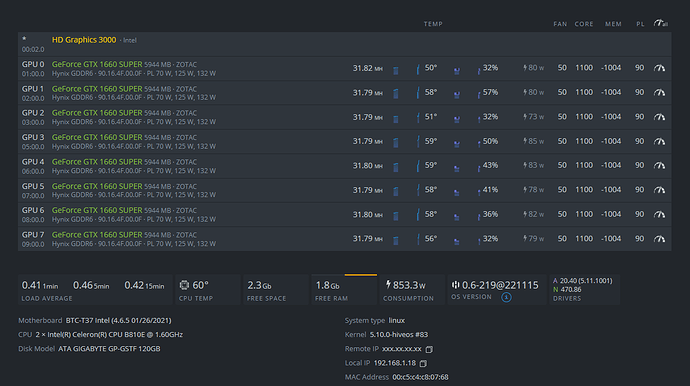
Task: Copy the Local IP 192.168.1.18
Action: click(423, 364)
